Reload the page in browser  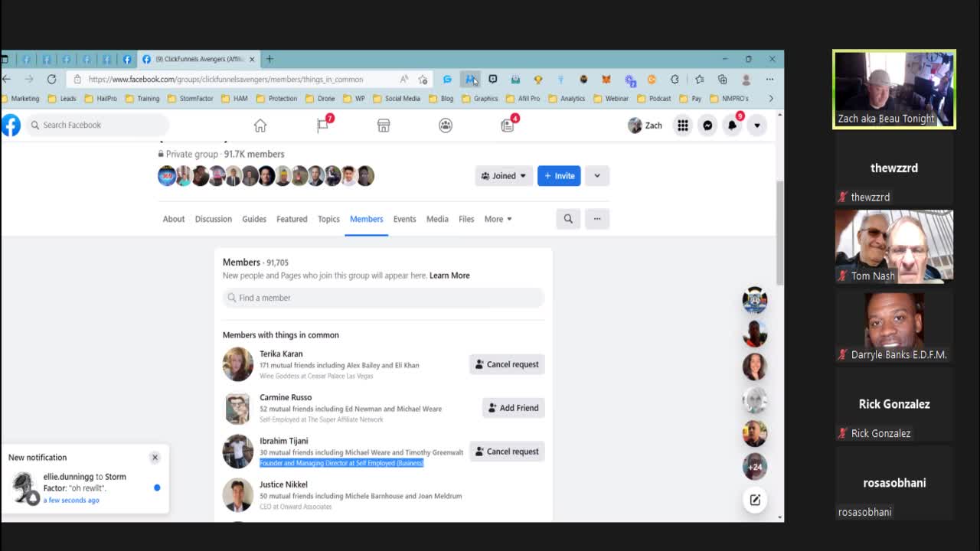point(51,79)
